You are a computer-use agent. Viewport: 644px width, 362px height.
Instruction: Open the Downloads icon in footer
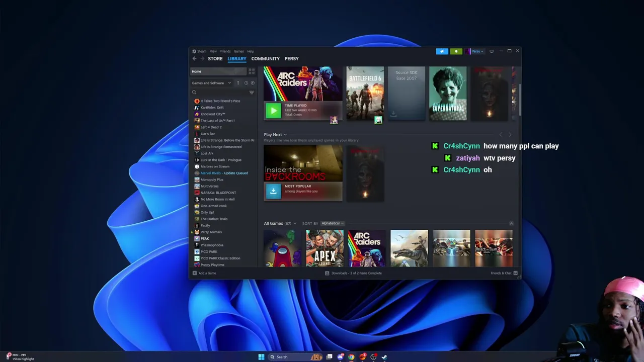tap(327, 273)
